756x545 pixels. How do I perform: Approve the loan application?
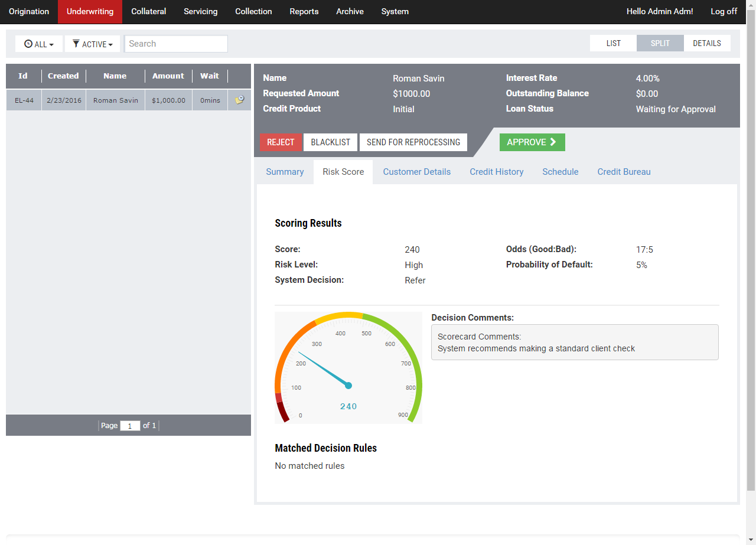click(532, 142)
